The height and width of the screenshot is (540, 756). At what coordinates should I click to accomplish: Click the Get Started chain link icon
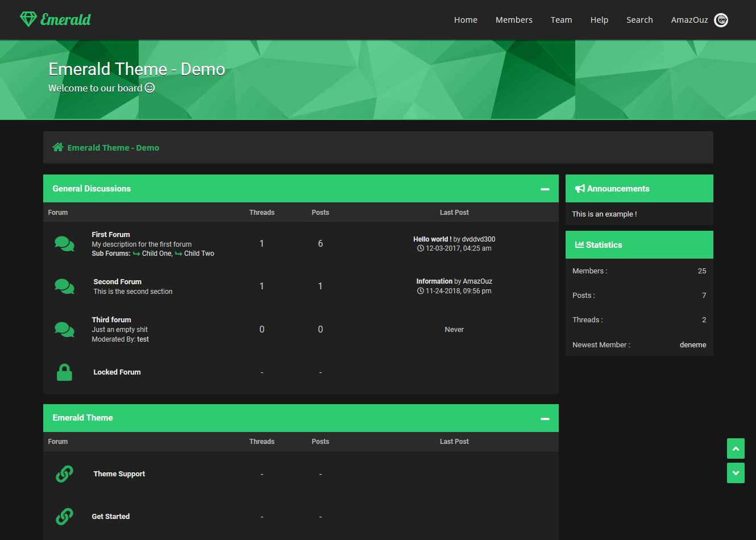click(64, 517)
